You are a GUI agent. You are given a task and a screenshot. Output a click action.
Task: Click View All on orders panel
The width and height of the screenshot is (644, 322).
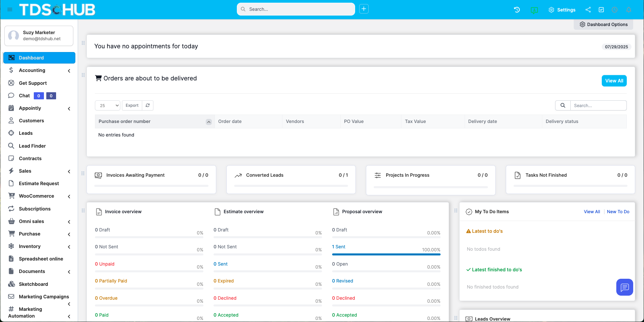click(x=614, y=80)
